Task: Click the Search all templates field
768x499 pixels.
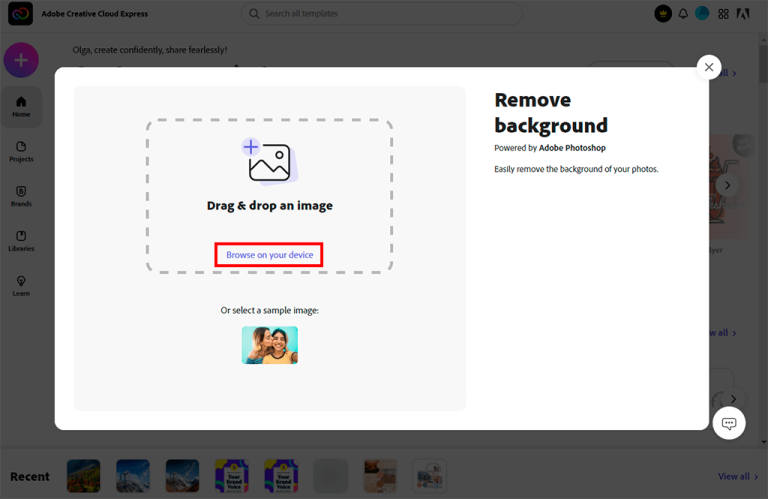Action: 382,14
